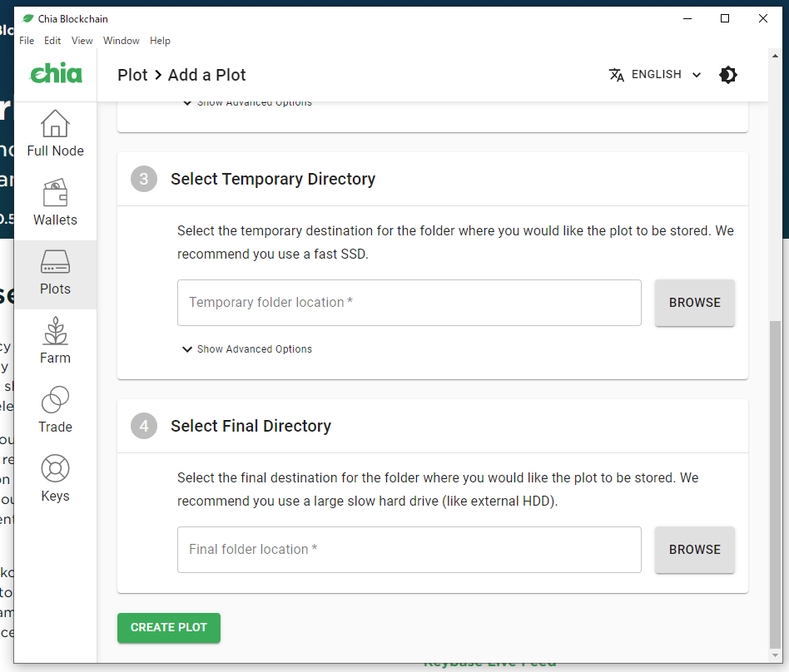
Task: Expand Advanced Options under Temporary Directory
Action: [x=246, y=349]
